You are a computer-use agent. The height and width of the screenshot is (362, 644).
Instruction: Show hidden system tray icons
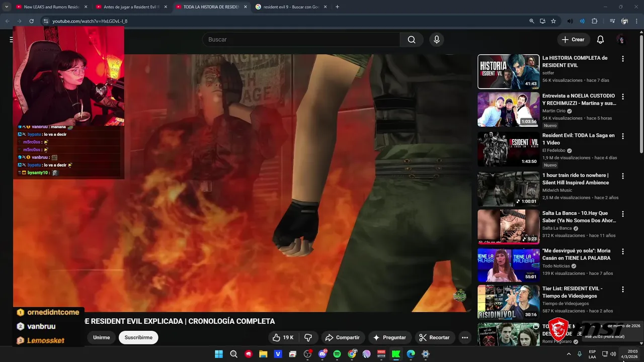(569, 354)
